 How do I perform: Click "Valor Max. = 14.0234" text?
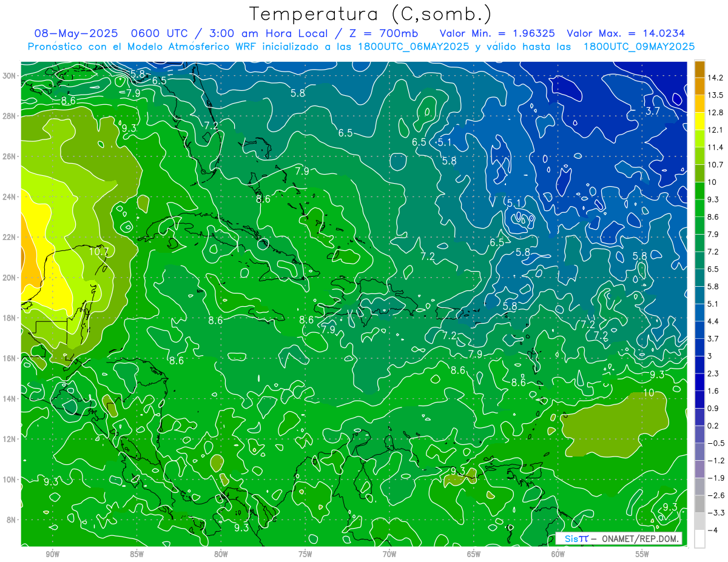coord(626,33)
